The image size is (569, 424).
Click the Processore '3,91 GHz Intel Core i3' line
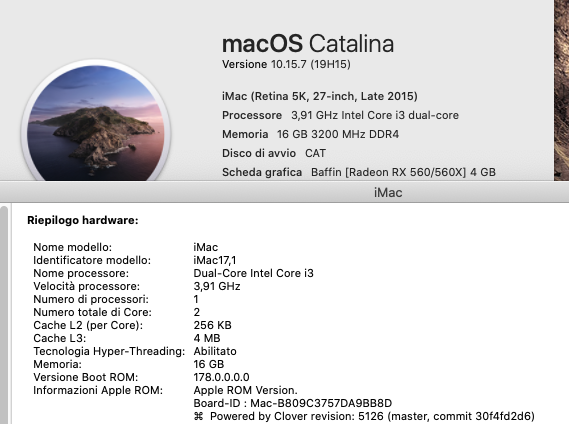[x=340, y=115]
